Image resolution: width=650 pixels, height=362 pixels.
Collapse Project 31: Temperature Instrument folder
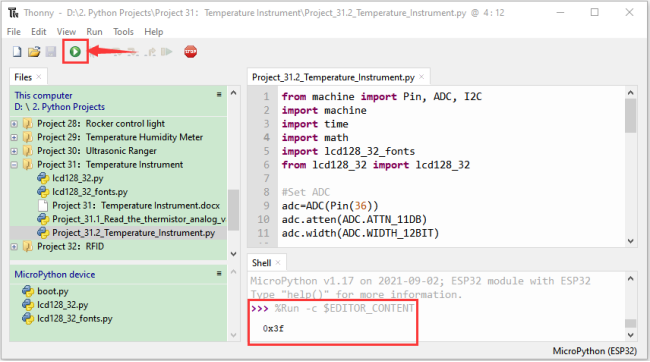14,165
